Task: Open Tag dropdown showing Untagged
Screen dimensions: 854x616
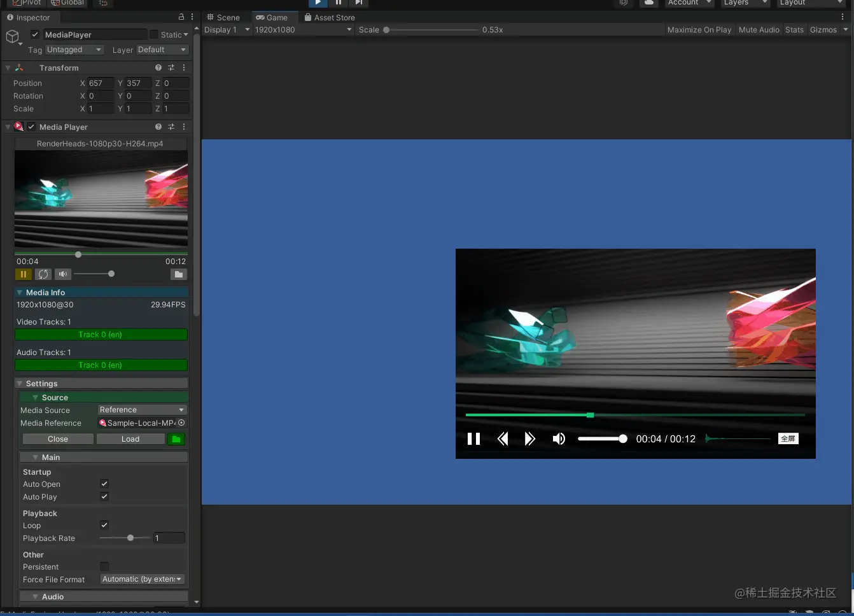Action: 74,50
